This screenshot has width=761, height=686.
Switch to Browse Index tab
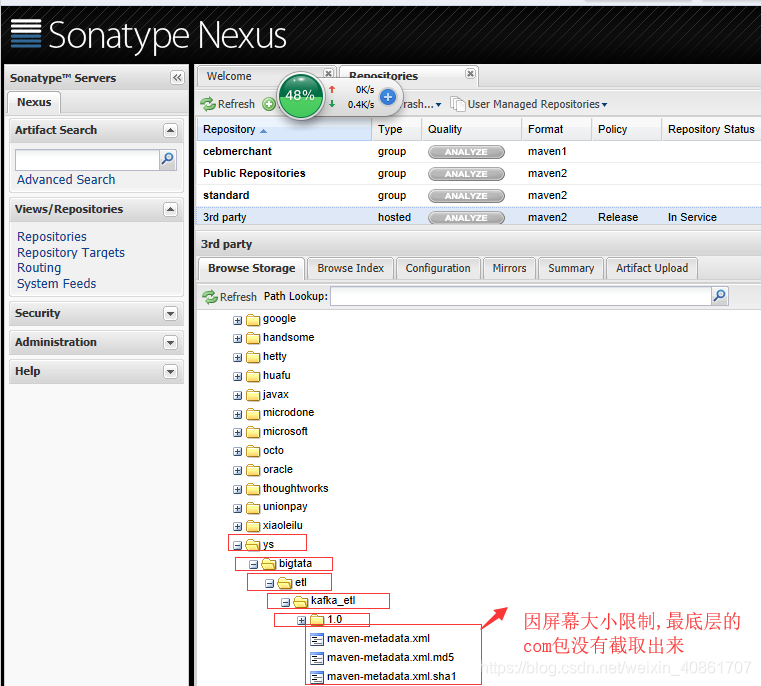click(350, 268)
